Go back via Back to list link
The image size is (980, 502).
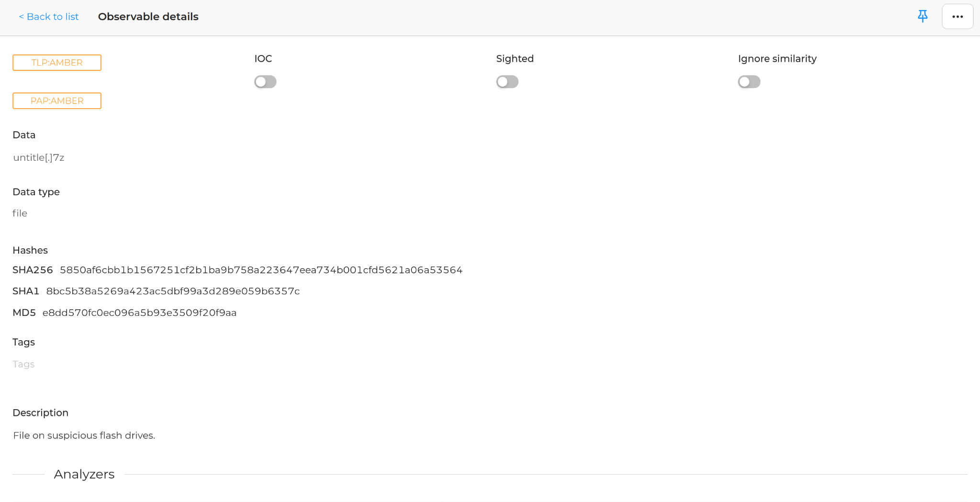tap(49, 17)
